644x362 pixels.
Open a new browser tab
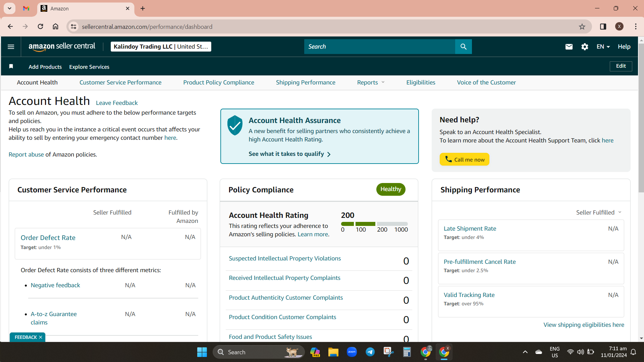click(x=143, y=8)
